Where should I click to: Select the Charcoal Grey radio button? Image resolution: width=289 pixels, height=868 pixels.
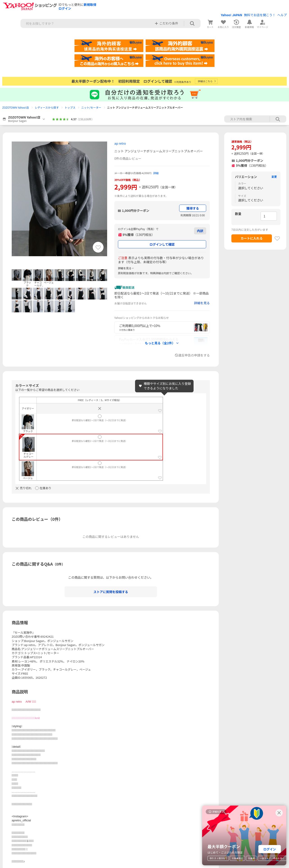click(99, 437)
